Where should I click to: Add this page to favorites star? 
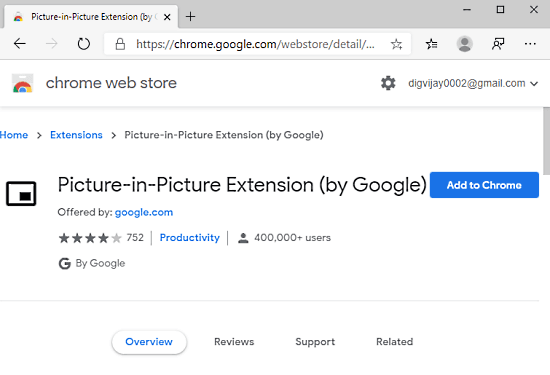pyautogui.click(x=396, y=44)
